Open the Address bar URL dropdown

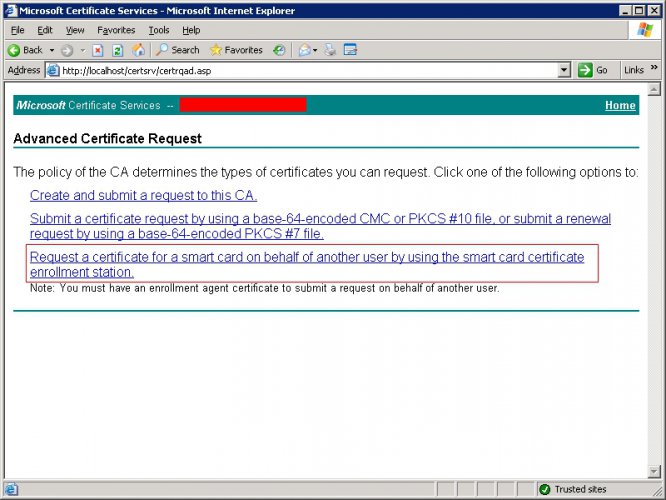click(564, 70)
